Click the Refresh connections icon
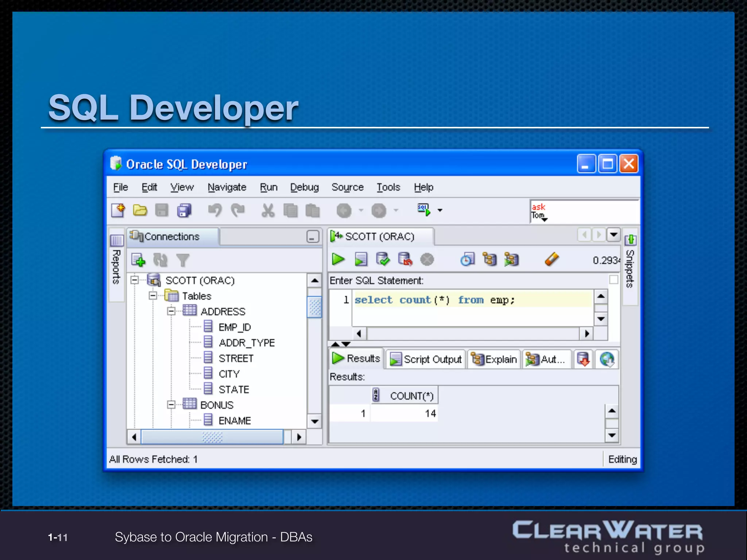The width and height of the screenshot is (747, 560). pyautogui.click(x=160, y=260)
